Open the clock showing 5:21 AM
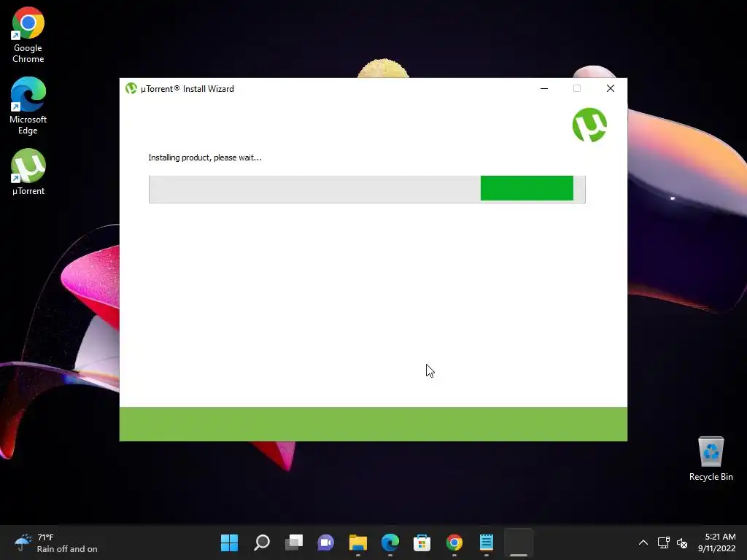 717,542
